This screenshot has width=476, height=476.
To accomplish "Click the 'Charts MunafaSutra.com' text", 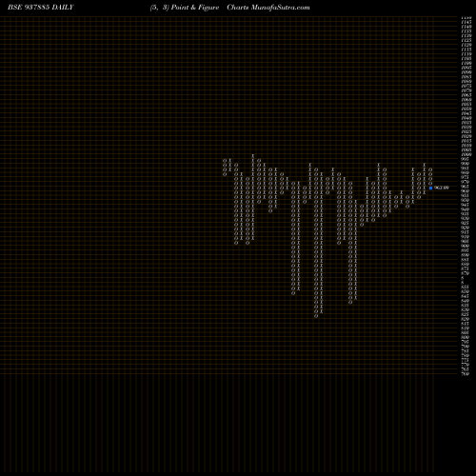I will tap(268, 8).
